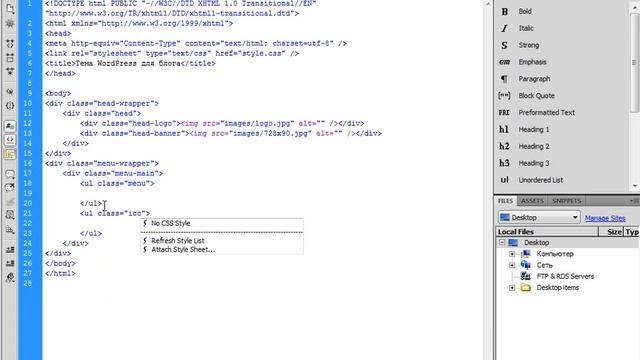640x360 pixels.
Task: Sort by the Size column header
Action: [611, 232]
